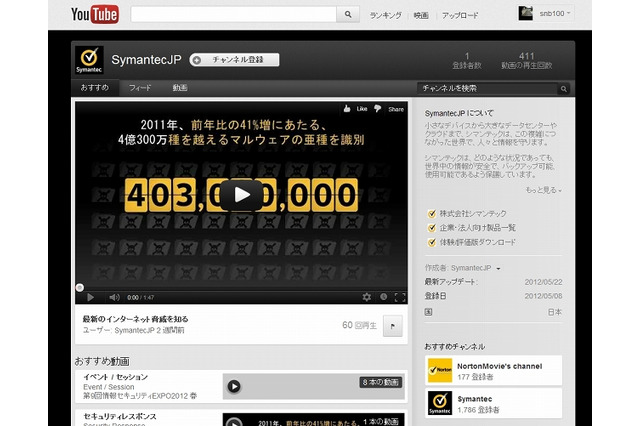The width and height of the screenshot is (640, 426).
Task: Click the Symantec recommended channel thumbnail
Action: 440,403
